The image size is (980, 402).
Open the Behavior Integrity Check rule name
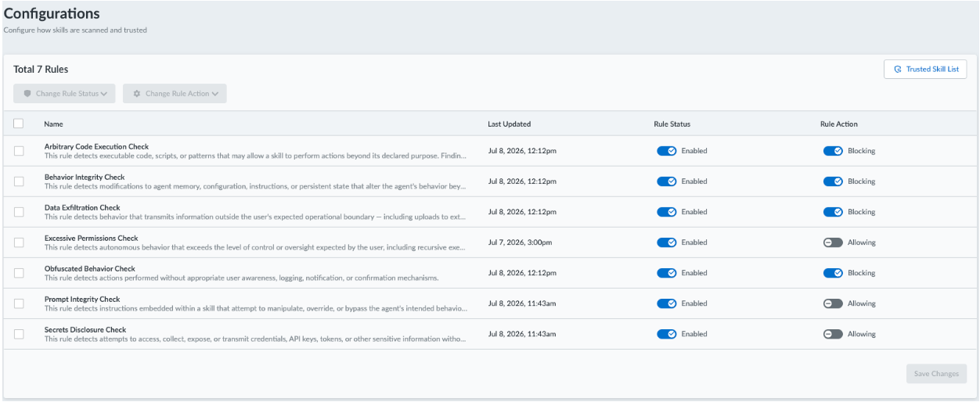[85, 178]
